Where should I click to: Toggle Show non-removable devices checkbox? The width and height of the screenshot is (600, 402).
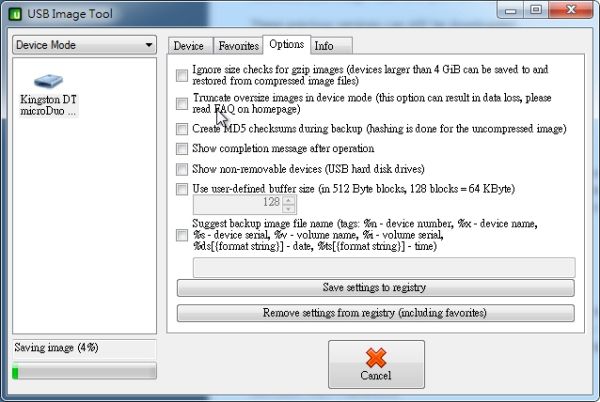click(x=182, y=169)
